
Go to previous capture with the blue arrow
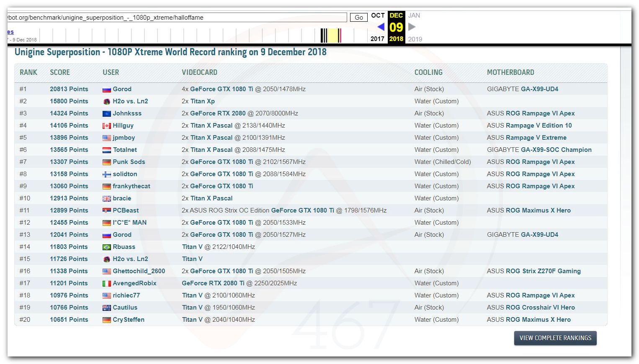381,27
